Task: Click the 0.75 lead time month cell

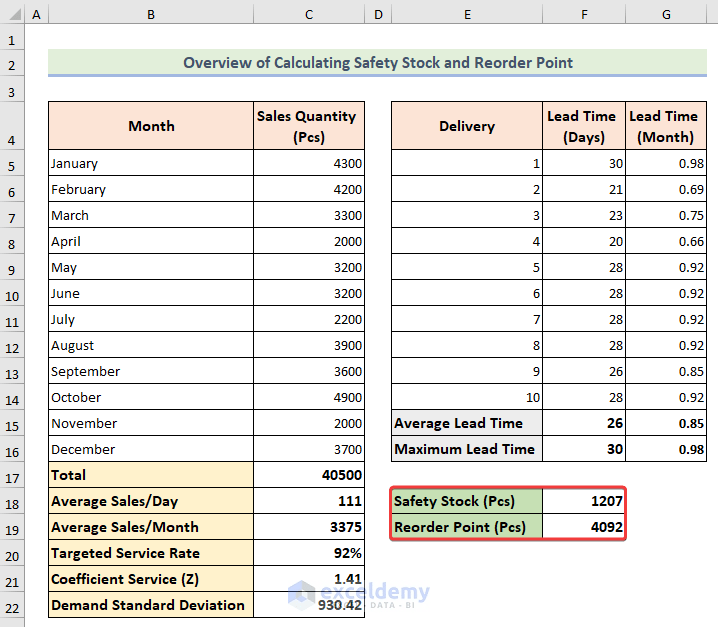Action: tap(666, 215)
